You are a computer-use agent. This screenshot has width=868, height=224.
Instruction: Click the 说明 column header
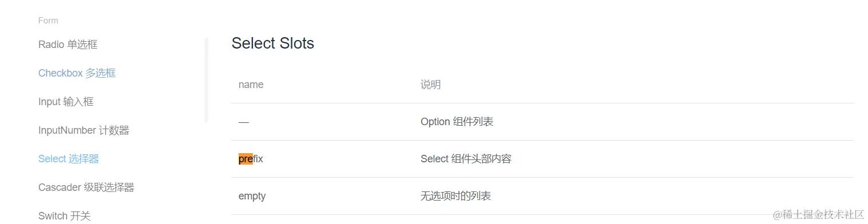[x=430, y=85]
